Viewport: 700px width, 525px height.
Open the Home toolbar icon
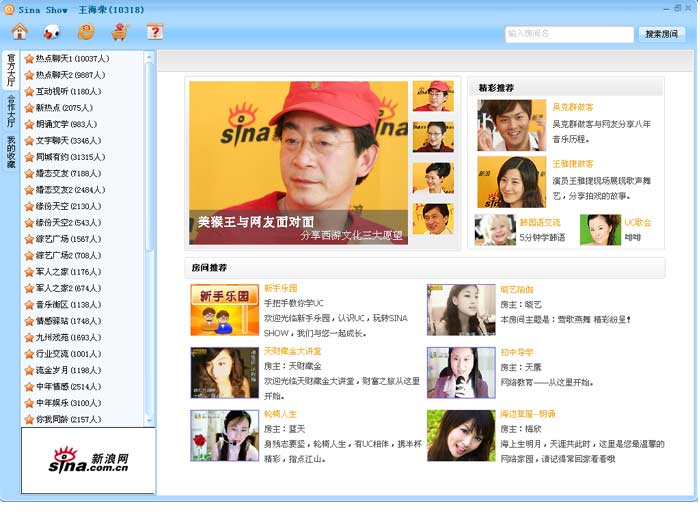tap(20, 32)
